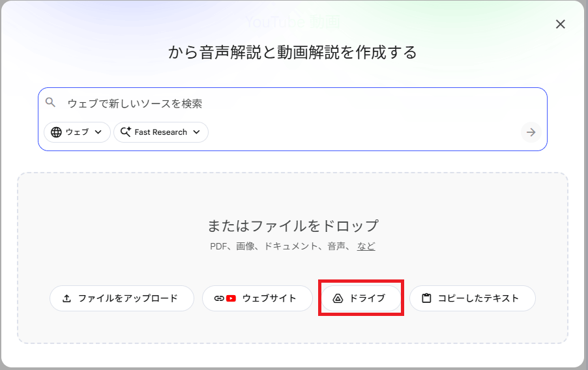
Task: Click the upload arrow icon
Action: click(x=66, y=298)
